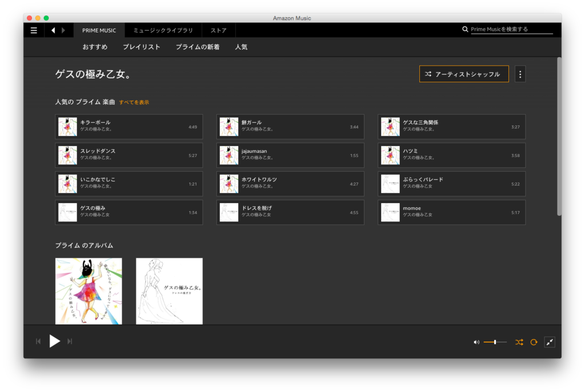Play the song ぶらっくパレード
The image size is (585, 392).
tap(451, 184)
